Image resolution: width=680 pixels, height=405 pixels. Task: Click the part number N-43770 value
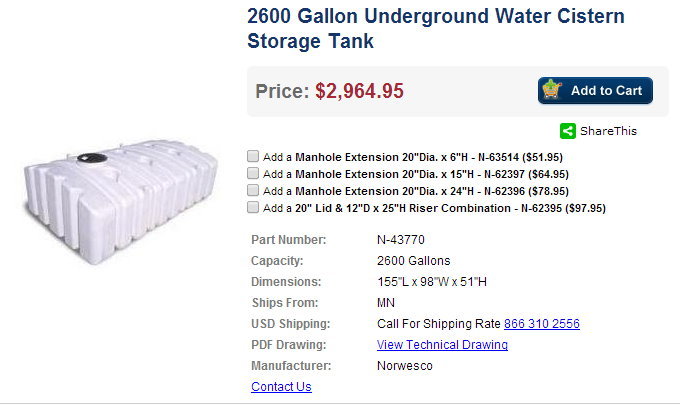401,240
